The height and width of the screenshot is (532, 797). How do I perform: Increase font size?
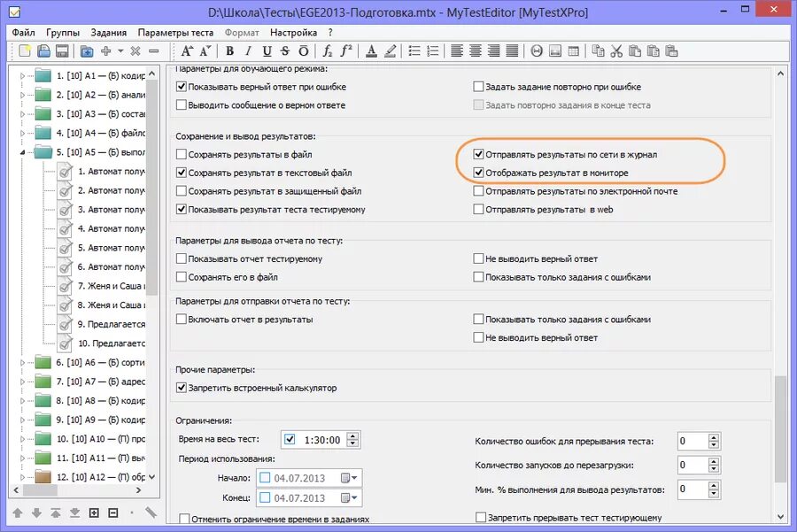[x=187, y=50]
